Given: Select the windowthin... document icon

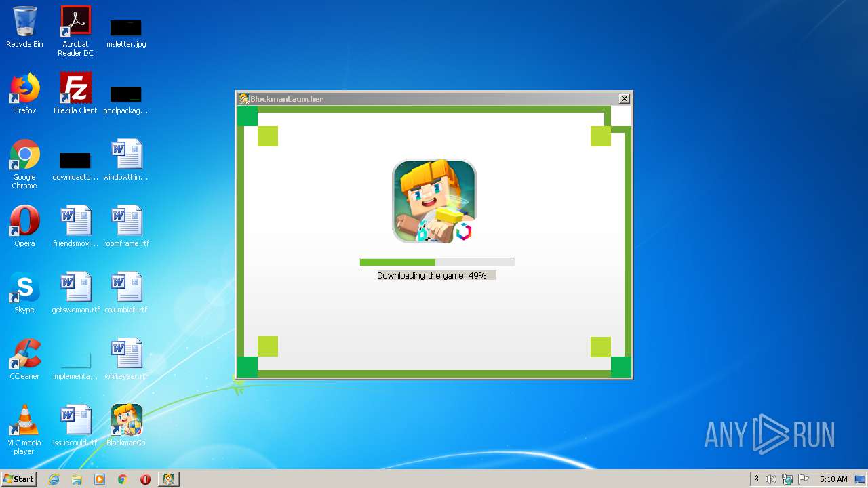Looking at the screenshot, I should click(126, 160).
